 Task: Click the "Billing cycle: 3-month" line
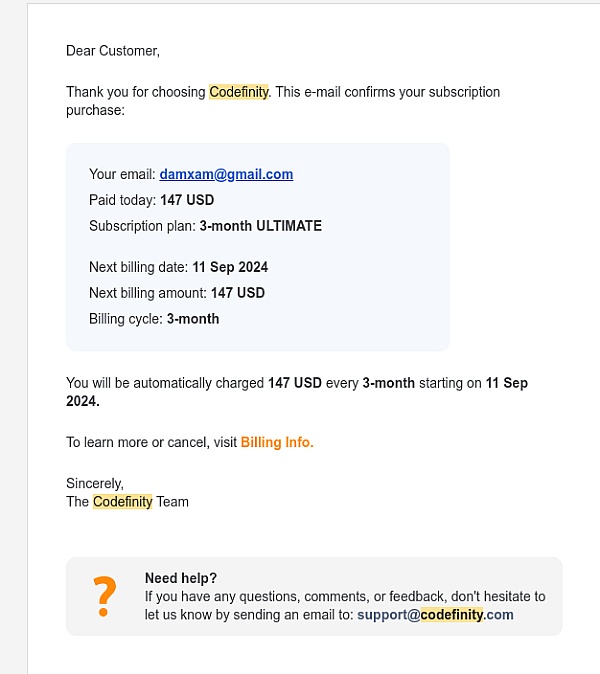(154, 319)
